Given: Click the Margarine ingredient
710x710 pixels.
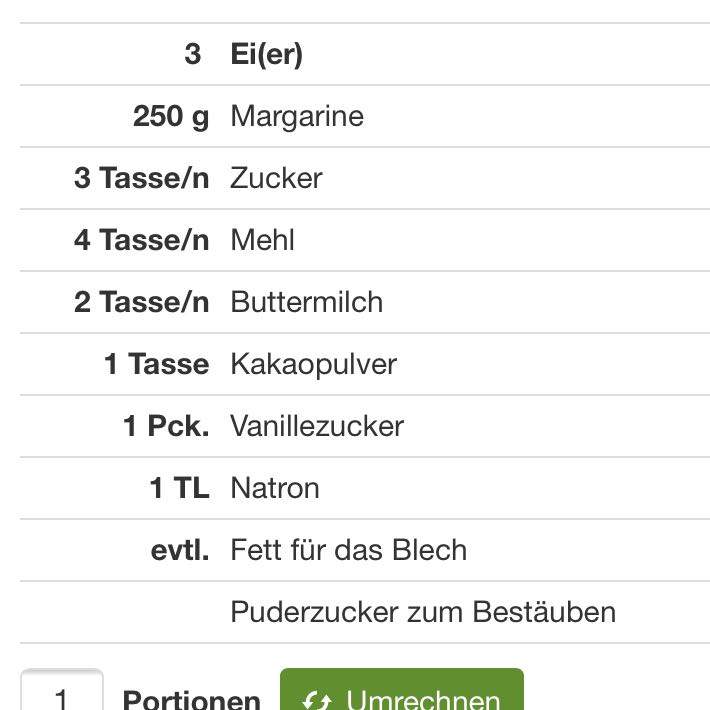Looking at the screenshot, I should pyautogui.click(x=297, y=116).
